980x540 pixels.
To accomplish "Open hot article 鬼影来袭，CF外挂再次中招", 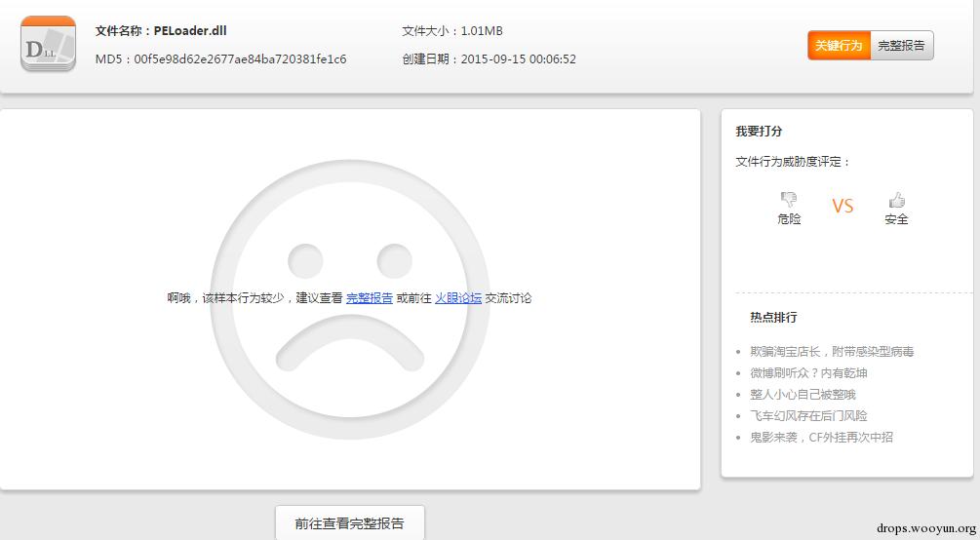I will (x=821, y=438).
